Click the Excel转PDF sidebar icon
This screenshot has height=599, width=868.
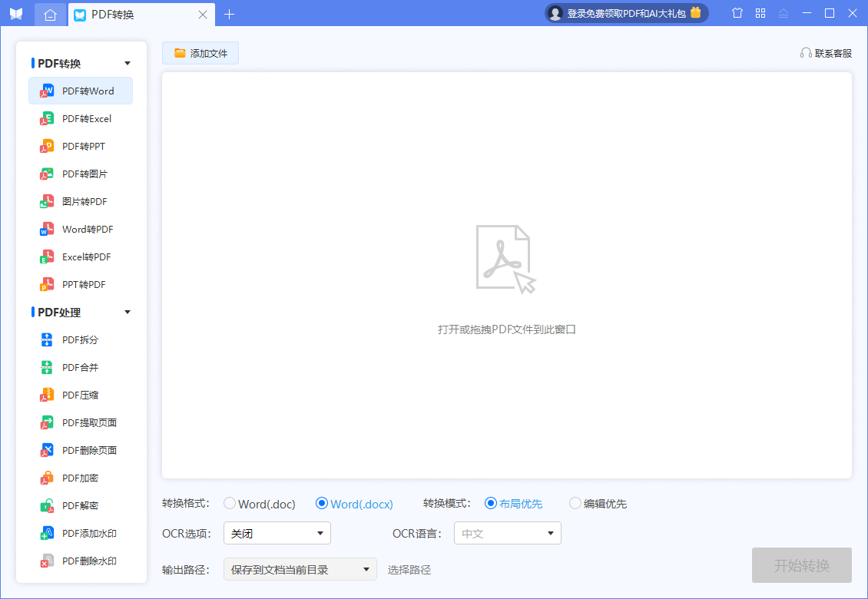(47, 256)
